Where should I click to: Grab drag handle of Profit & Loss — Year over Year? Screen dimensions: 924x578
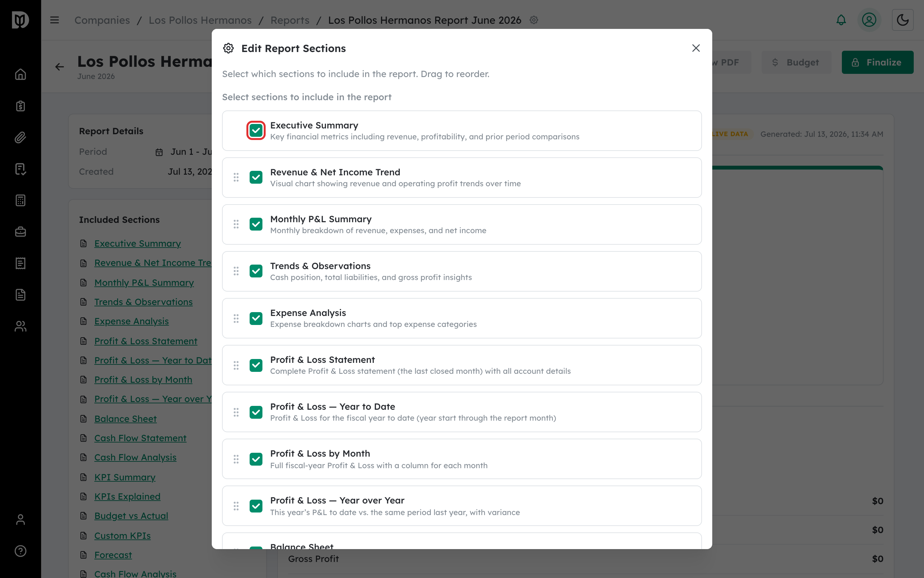tap(236, 506)
